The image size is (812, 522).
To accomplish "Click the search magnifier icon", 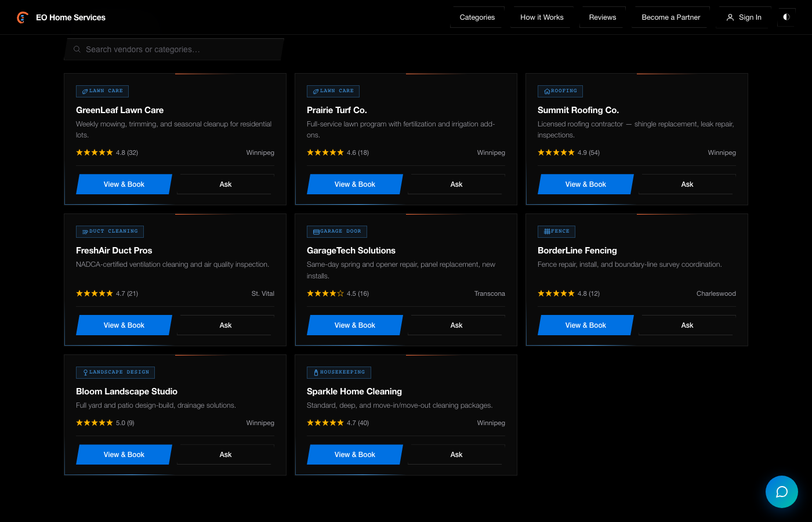I will pyautogui.click(x=77, y=49).
